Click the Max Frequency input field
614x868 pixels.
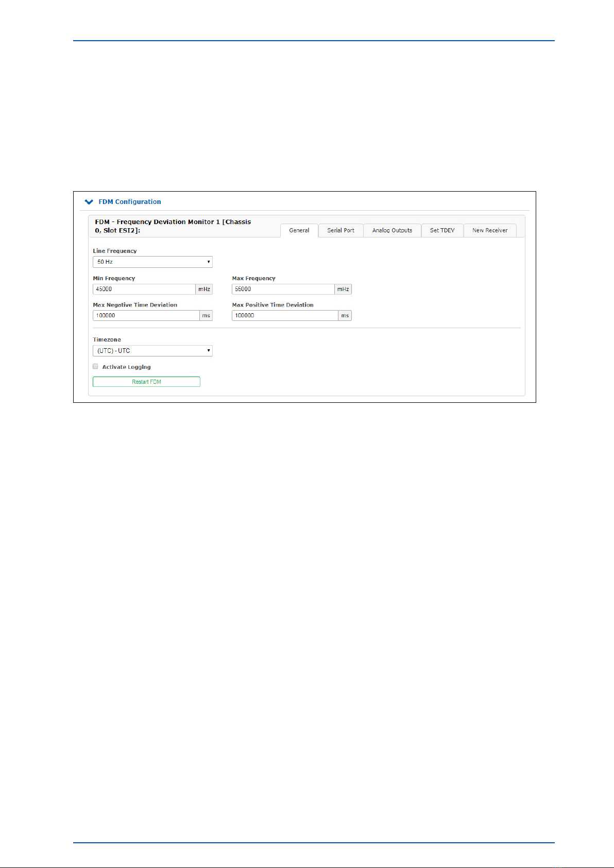283,289
